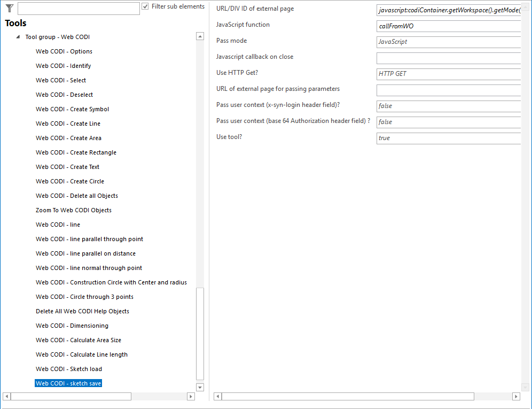Select "Web CODI - Options" in the tree
The width and height of the screenshot is (532, 409).
pyautogui.click(x=64, y=51)
